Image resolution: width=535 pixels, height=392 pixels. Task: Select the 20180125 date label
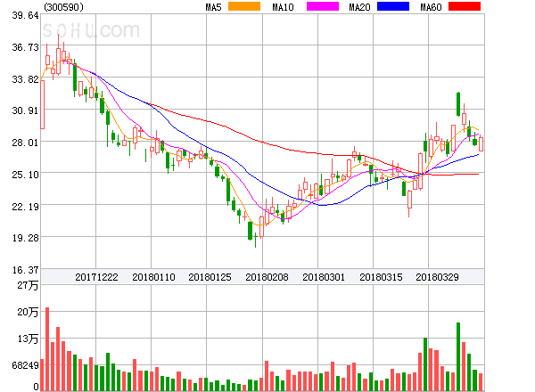[x=210, y=277]
